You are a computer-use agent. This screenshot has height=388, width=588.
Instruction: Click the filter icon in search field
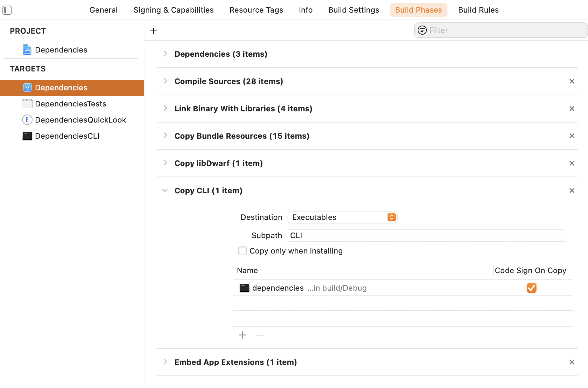point(422,30)
